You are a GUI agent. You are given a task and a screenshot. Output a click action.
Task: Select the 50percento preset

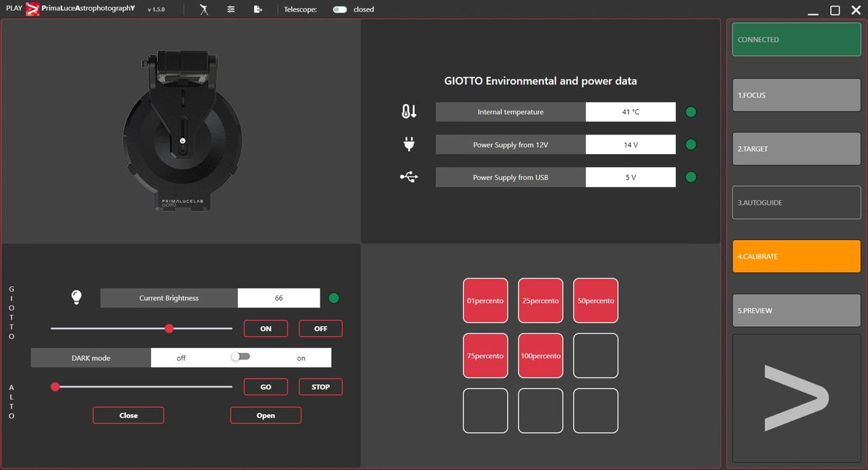pos(596,300)
